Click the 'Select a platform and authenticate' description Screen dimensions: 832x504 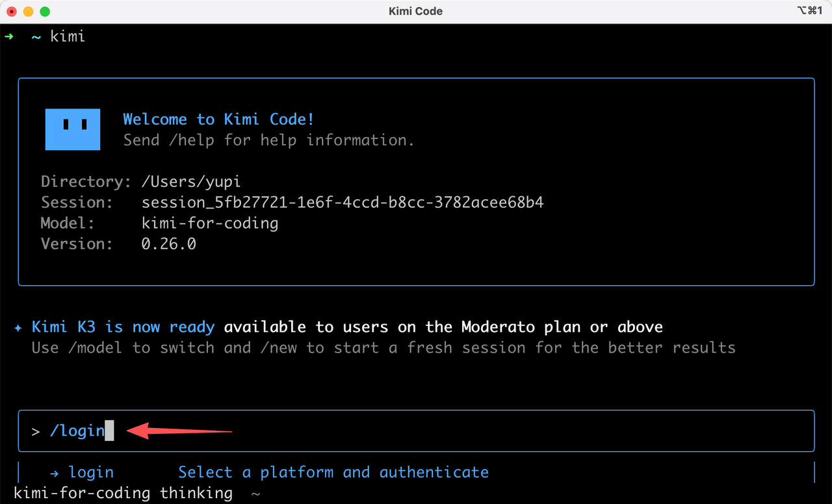(333, 472)
